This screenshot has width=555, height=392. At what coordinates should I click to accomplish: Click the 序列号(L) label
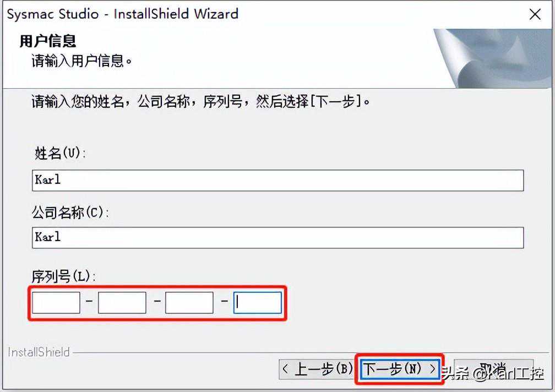(x=64, y=276)
